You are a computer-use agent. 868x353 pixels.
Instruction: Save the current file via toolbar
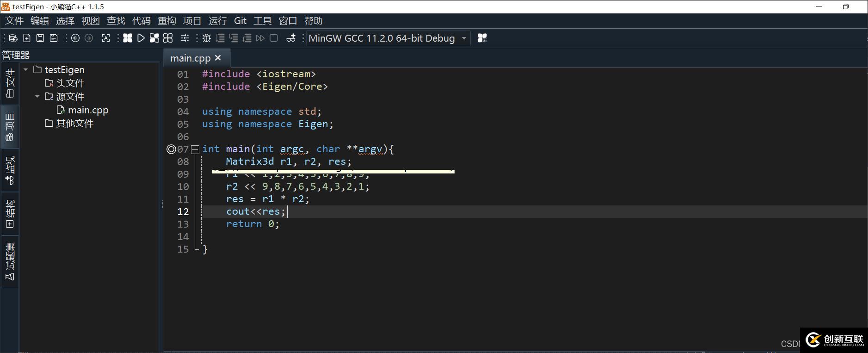click(40, 38)
